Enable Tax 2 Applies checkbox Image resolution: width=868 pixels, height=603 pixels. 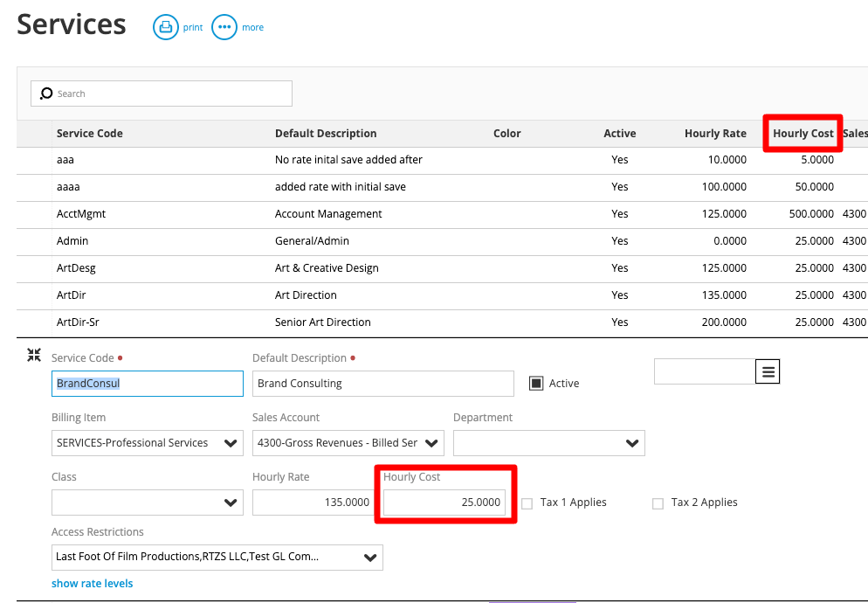coord(658,503)
